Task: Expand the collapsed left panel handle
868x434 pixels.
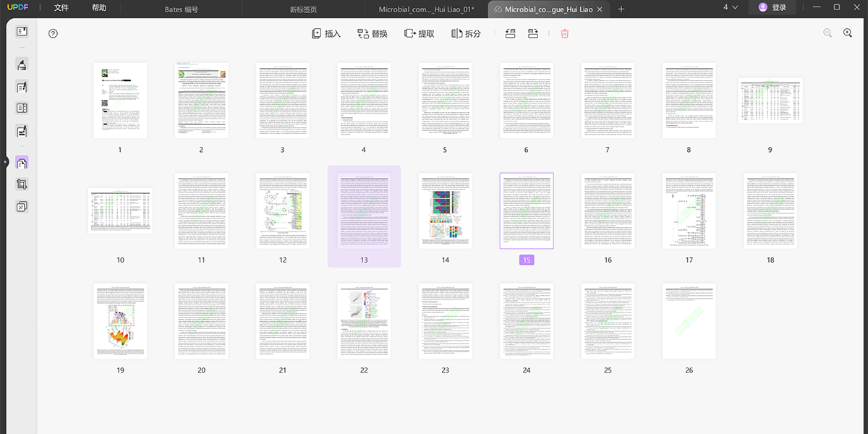Action: click(4, 162)
